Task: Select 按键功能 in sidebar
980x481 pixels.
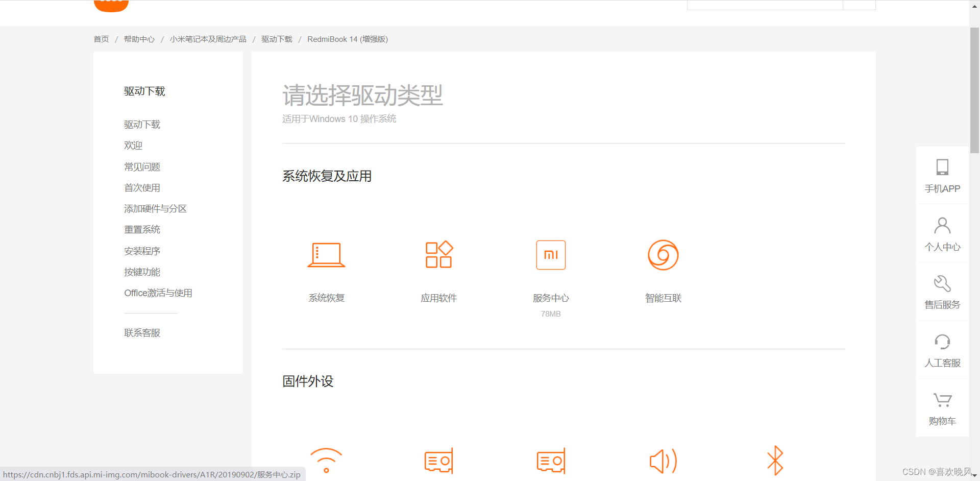Action: click(142, 272)
